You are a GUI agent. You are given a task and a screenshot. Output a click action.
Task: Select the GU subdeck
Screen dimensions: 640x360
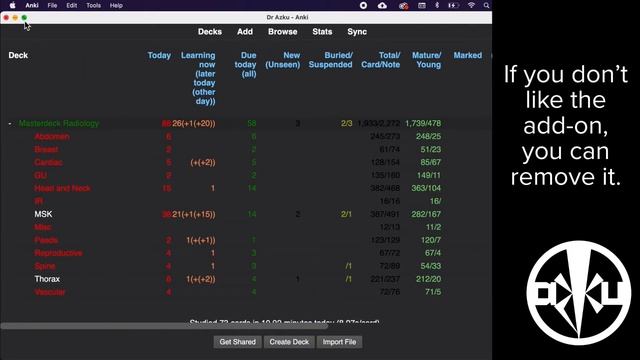(x=40, y=176)
